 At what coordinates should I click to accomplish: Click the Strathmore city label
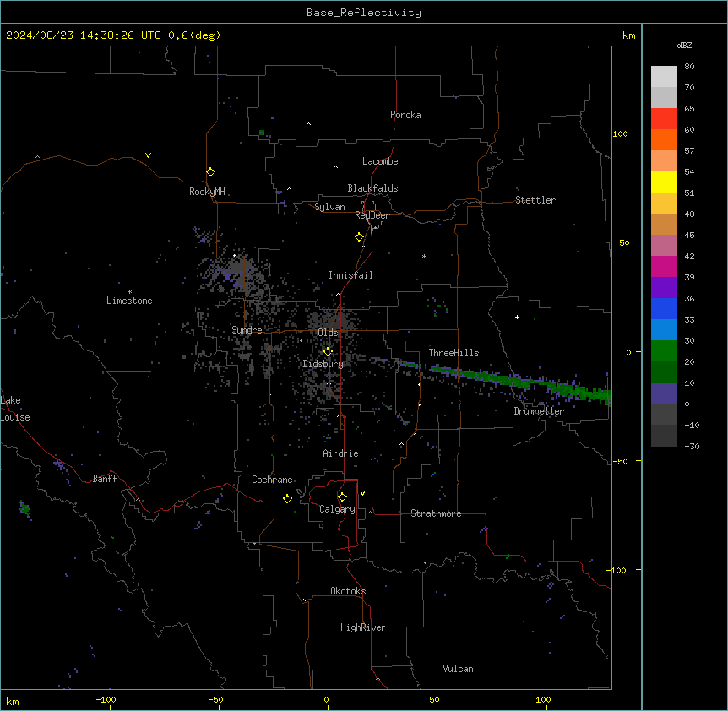tap(436, 513)
